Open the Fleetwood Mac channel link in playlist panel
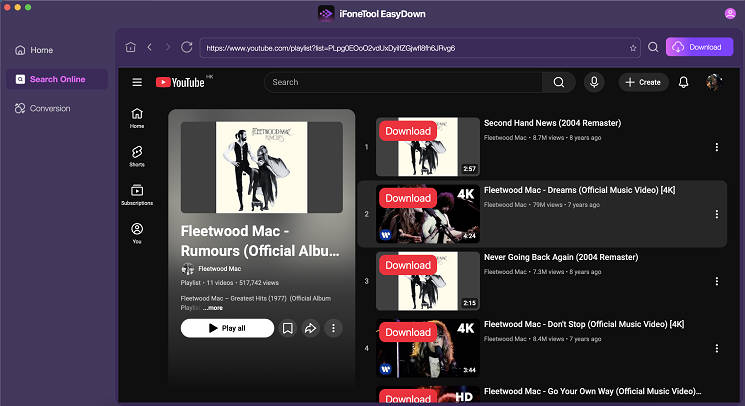Viewport: 745px width, 406px height. click(220, 269)
